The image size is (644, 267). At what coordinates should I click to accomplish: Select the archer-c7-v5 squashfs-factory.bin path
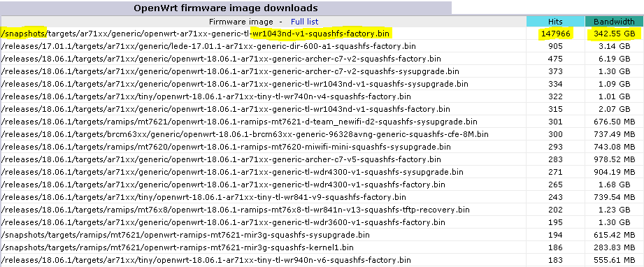(x=221, y=159)
